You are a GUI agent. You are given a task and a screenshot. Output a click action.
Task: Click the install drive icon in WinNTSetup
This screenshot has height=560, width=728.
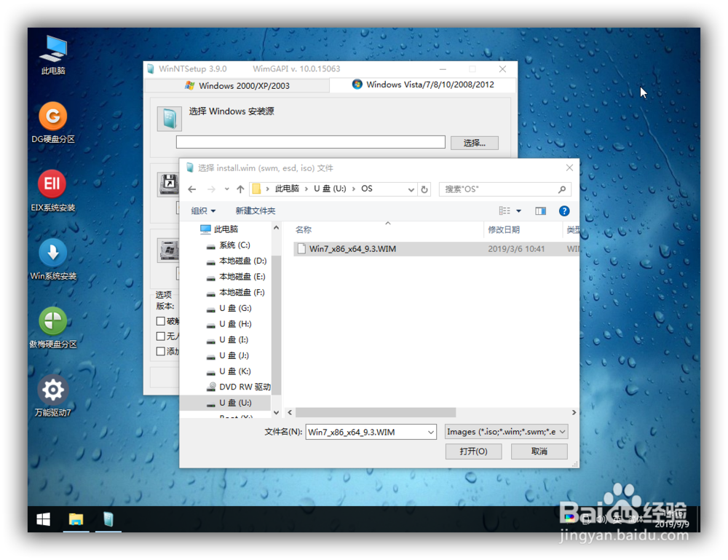(x=168, y=251)
